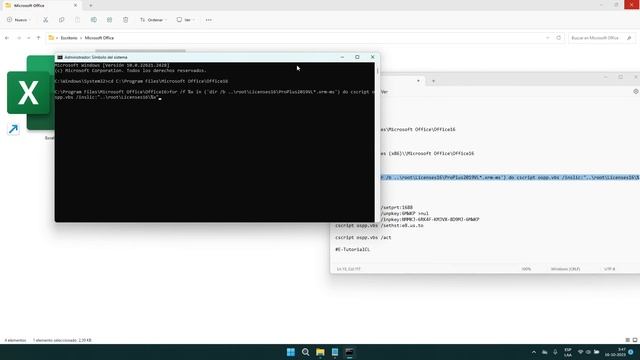Screen dimensions: 640x360
Task: Click the Delete trash icon in Explorer toolbar
Action: tap(125, 20)
